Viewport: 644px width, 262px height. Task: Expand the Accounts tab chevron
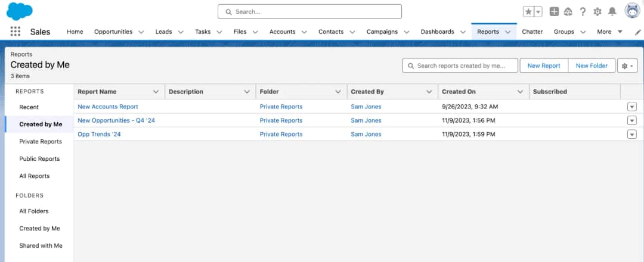click(304, 32)
